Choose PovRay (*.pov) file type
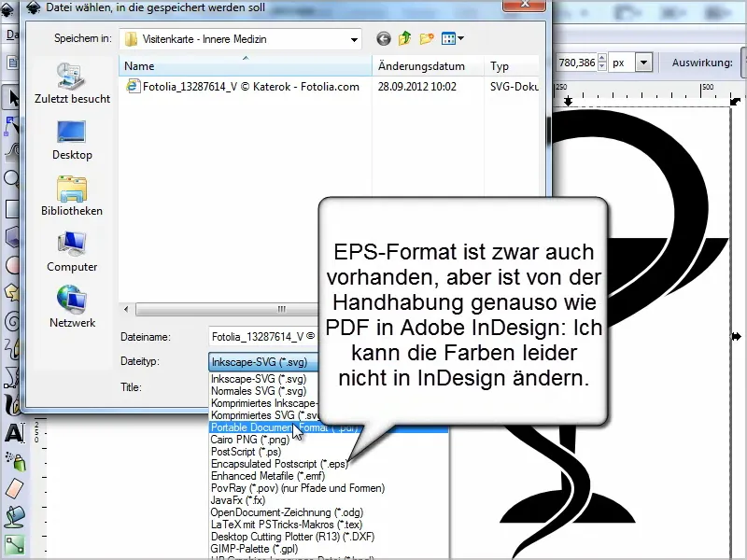 (298, 488)
